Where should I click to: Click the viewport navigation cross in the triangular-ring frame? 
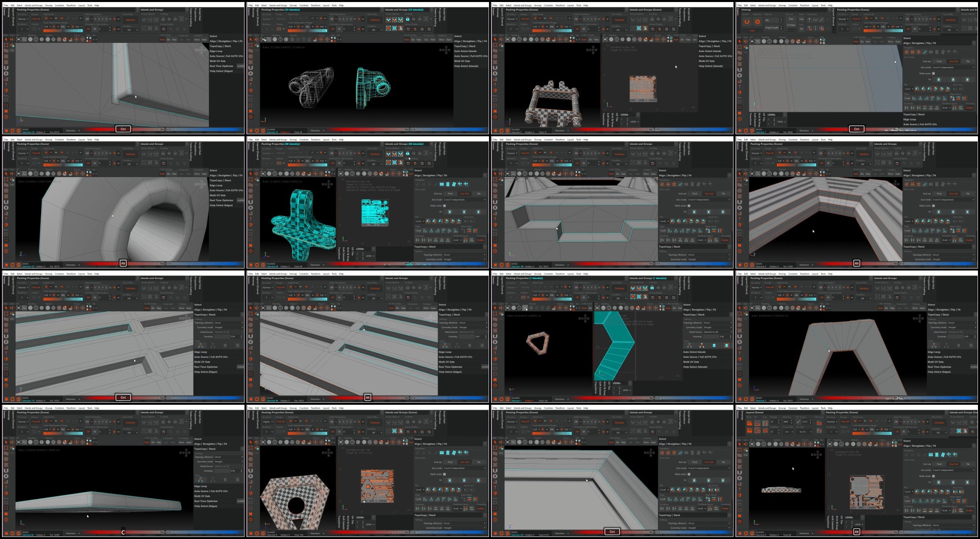coord(584,319)
